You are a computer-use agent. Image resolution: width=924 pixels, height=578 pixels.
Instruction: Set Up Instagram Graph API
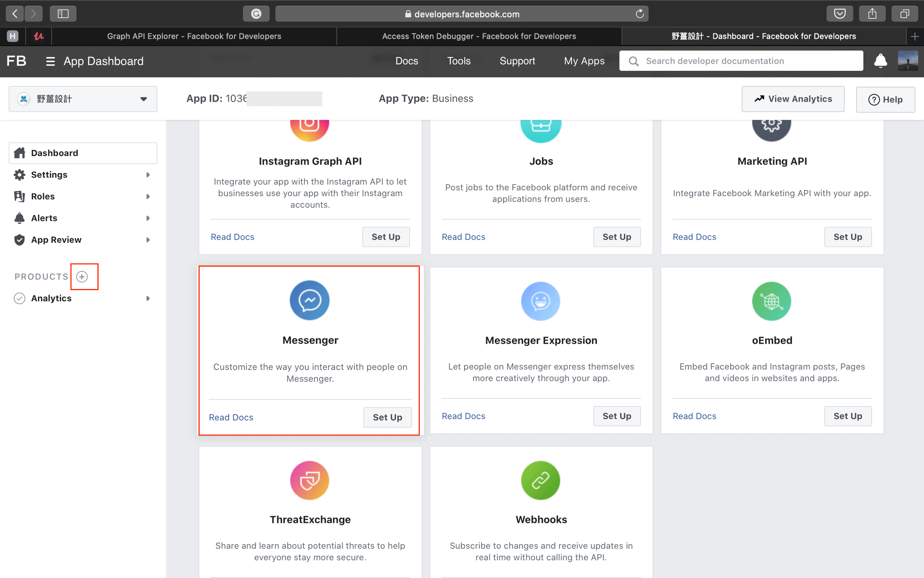click(386, 237)
